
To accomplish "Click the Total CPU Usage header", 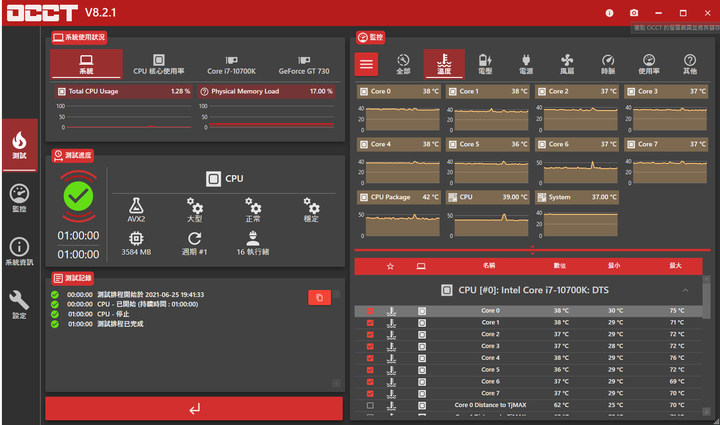I will coord(124,91).
